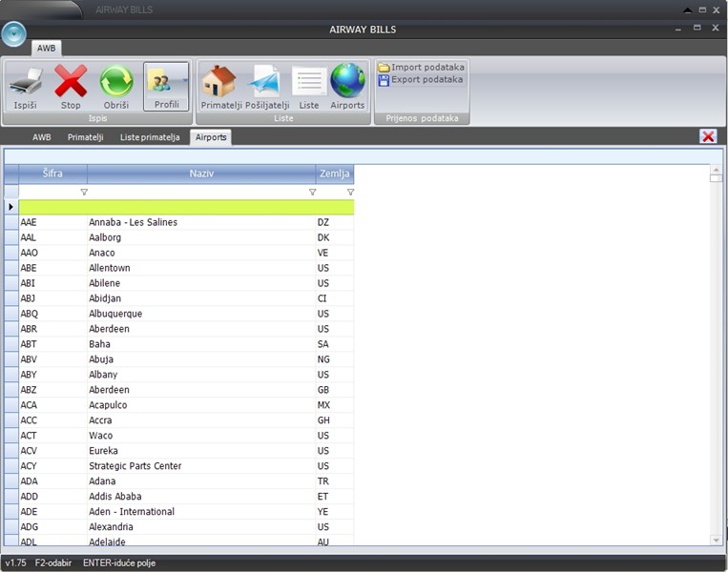Select the ABZ code cell

tap(52, 390)
